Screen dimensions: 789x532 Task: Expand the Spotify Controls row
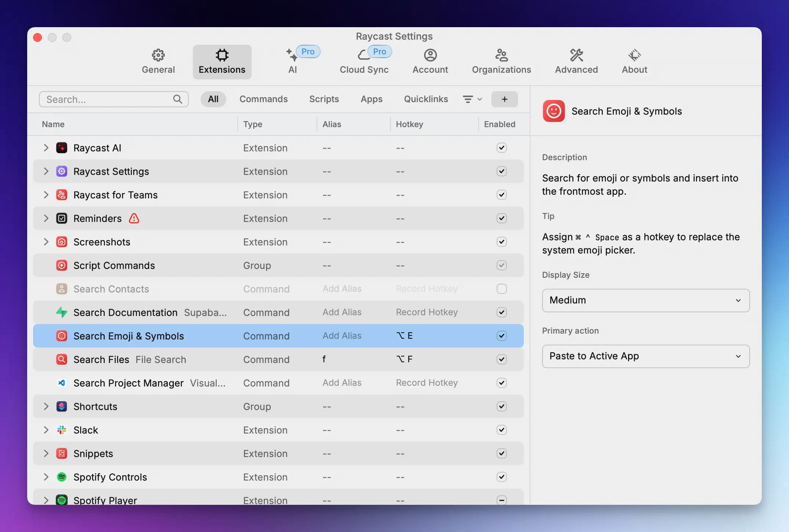46,477
